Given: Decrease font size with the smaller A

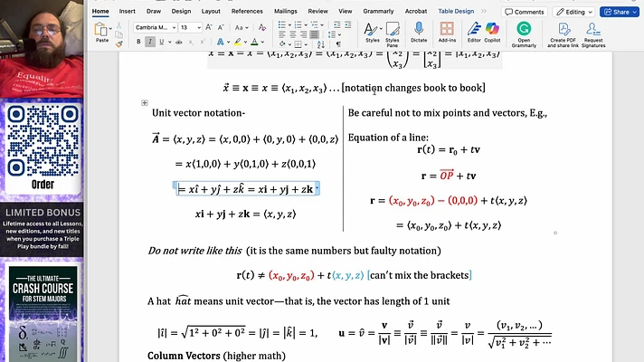Looking at the screenshot, I should pos(221,27).
